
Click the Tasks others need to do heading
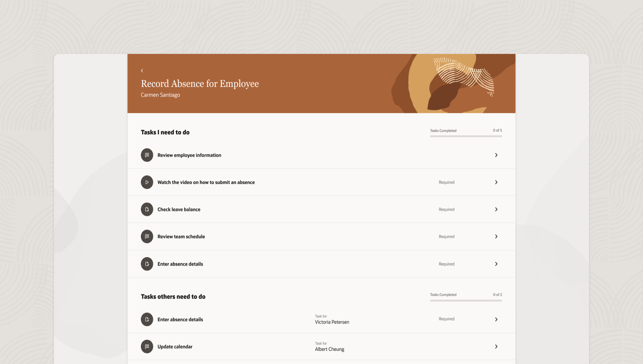point(173,297)
